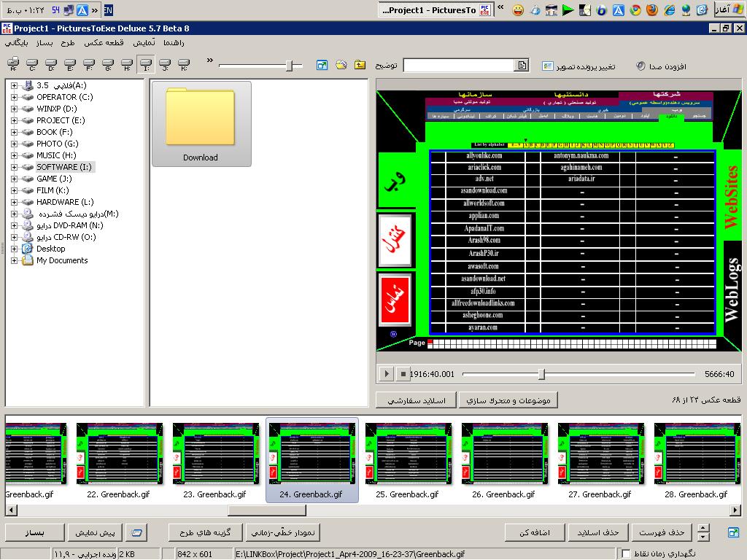Switch to drive E: in the drive toolbar
This screenshot has width=747, height=560.
pos(70,64)
